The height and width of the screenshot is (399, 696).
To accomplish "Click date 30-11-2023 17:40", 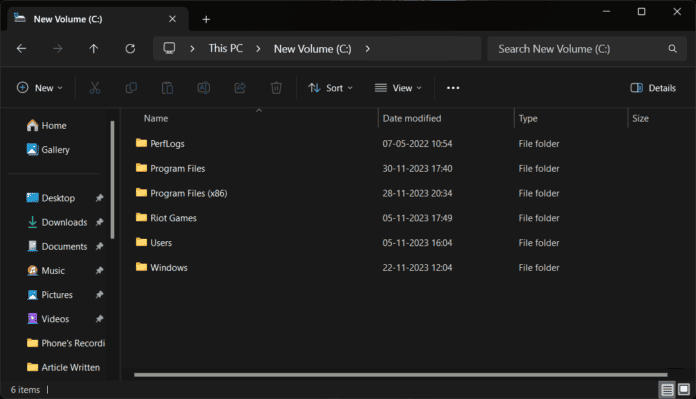I will [417, 169].
